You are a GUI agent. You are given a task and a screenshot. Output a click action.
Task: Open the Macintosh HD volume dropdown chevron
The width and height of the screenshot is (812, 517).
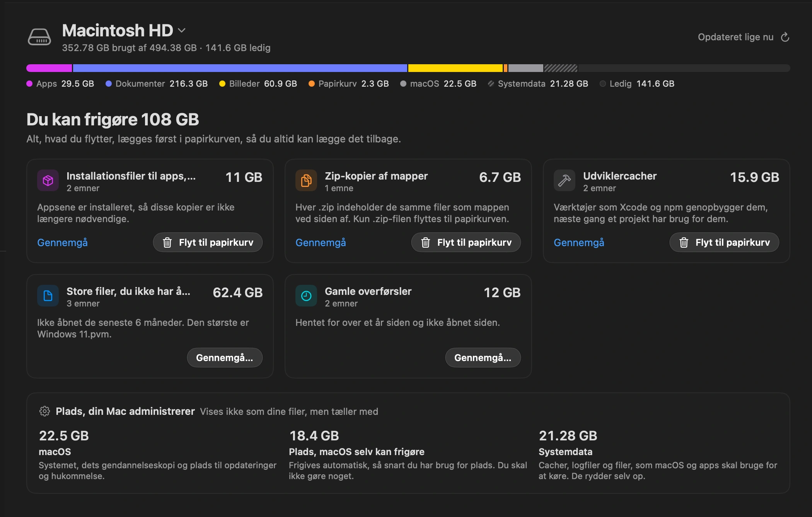point(182,30)
